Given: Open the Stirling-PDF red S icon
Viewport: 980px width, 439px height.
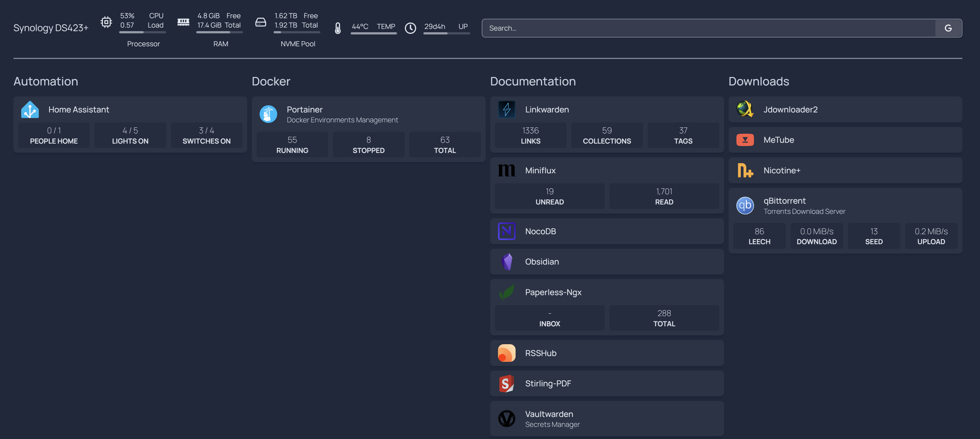Looking at the screenshot, I should click(507, 383).
